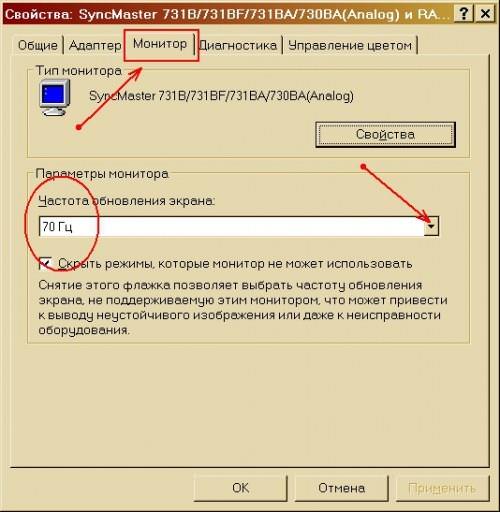Go to the Диагностика tab

click(x=238, y=45)
